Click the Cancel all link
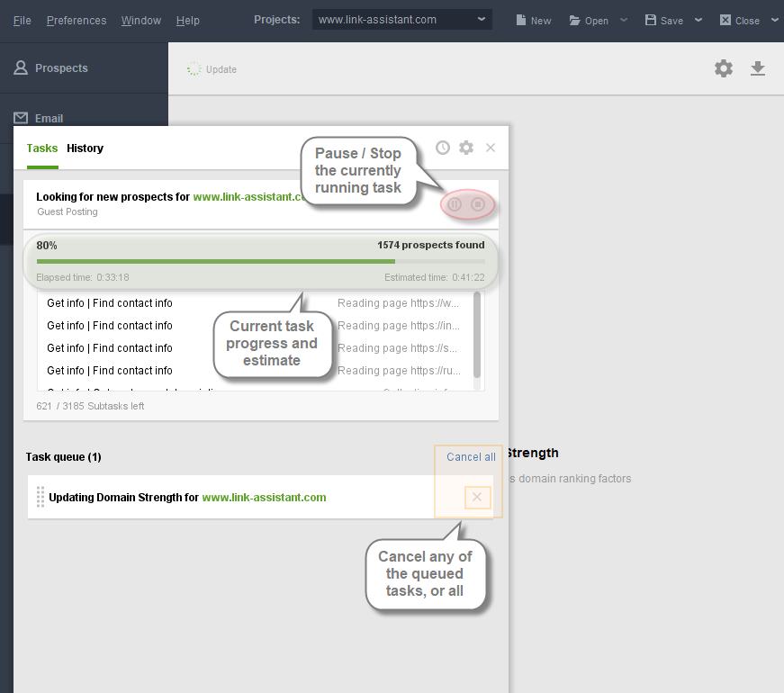 click(x=471, y=457)
